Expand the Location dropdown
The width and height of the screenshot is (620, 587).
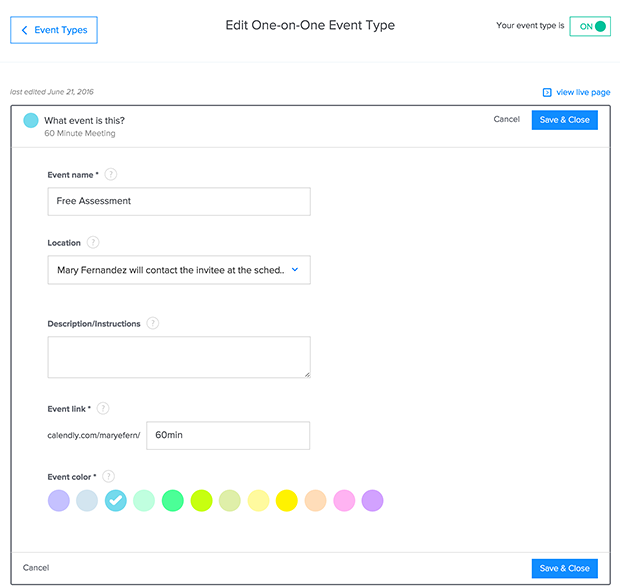pos(179,270)
